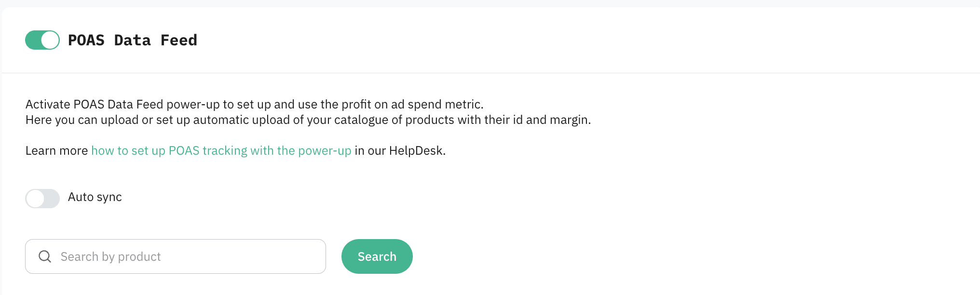The image size is (980, 295).
Task: Click the white knob of Auto sync toggle
Action: (x=35, y=198)
